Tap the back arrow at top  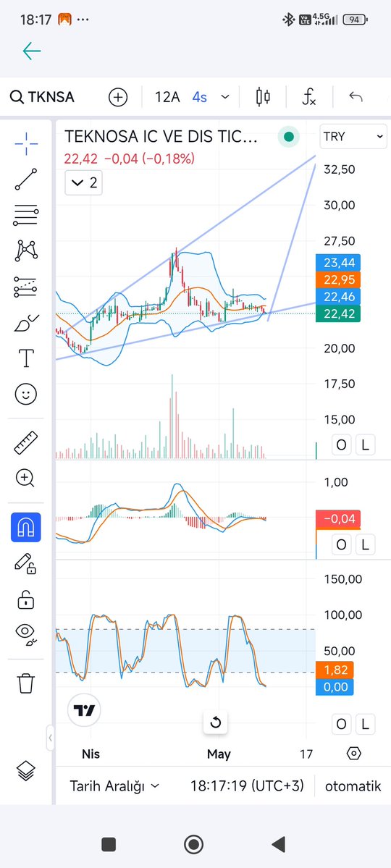pyautogui.click(x=32, y=51)
